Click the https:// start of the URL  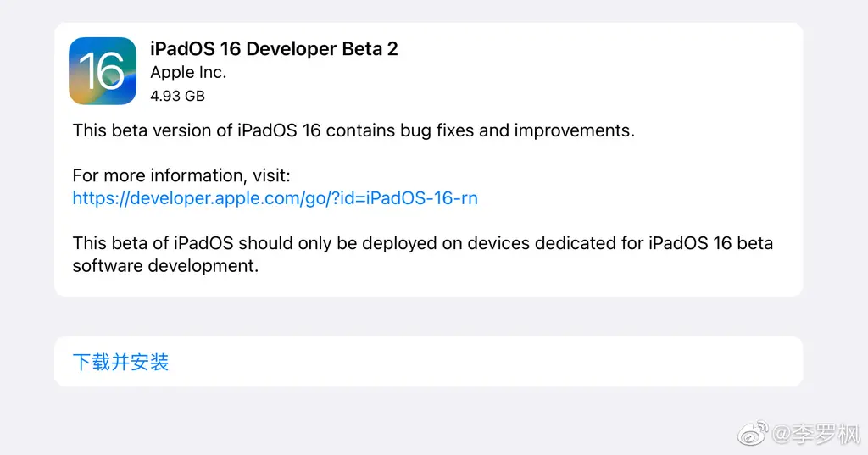pyautogui.click(x=101, y=198)
